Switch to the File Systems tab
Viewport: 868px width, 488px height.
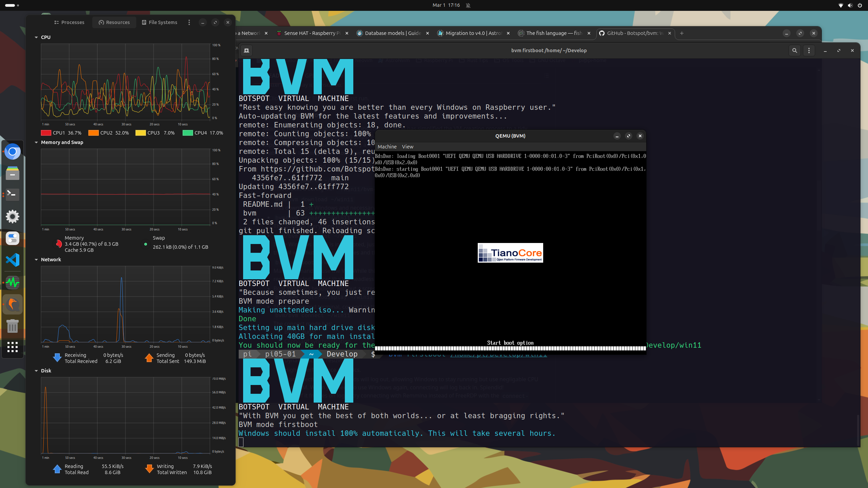(159, 22)
